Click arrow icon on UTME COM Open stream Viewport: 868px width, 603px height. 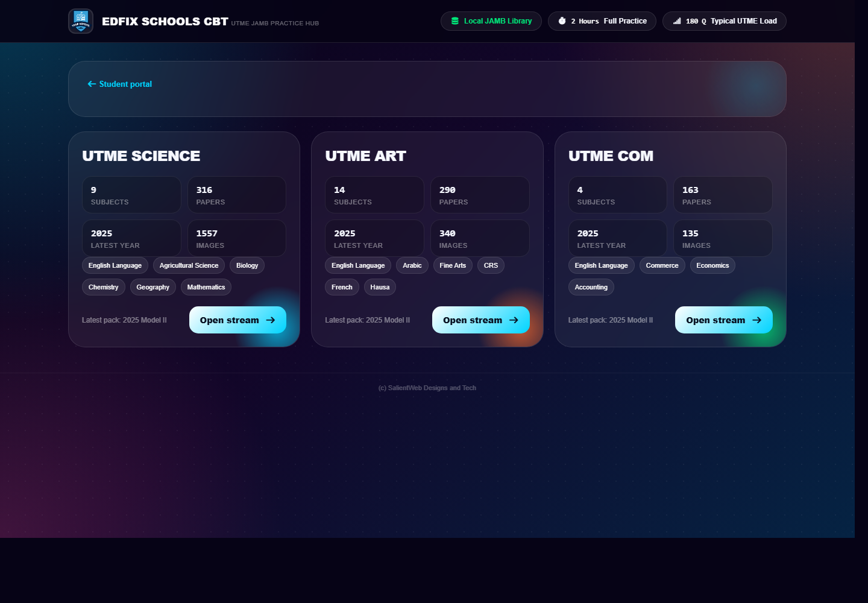tap(756, 320)
